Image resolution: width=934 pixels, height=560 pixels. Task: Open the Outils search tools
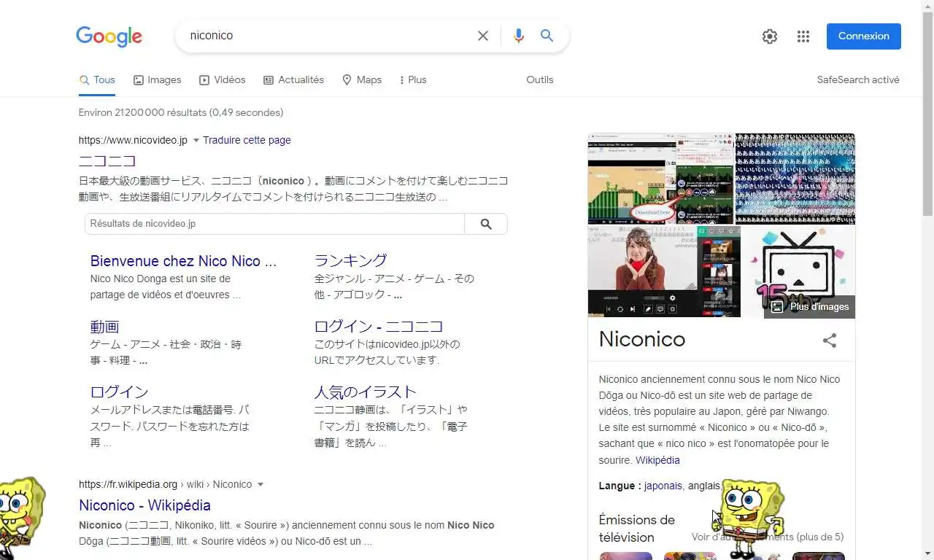tap(540, 80)
